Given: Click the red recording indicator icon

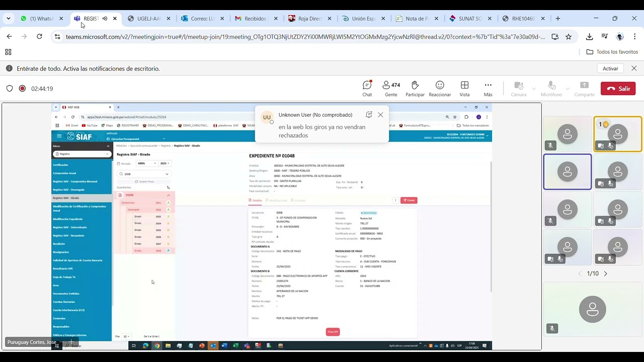Looking at the screenshot, I should (22, 88).
